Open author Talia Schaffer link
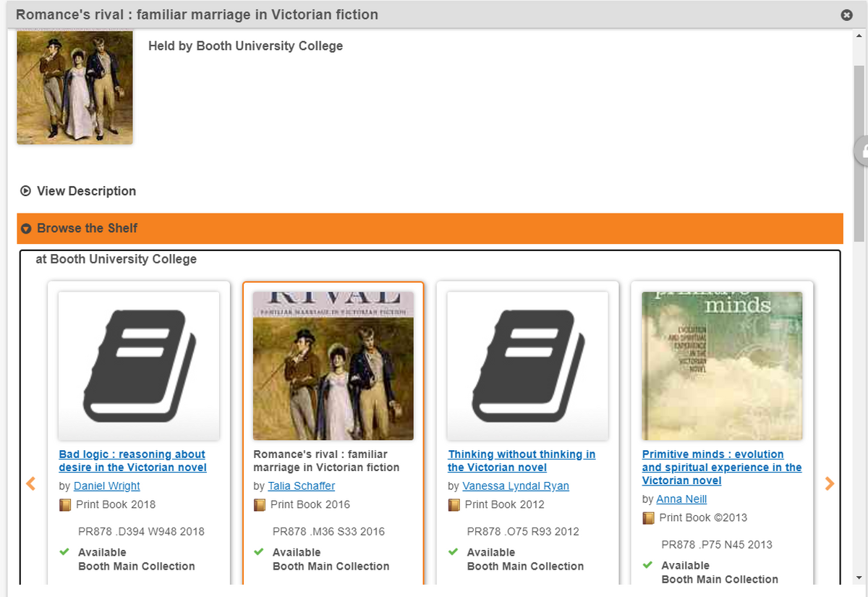Screen dimensions: 868x597 coord(301,486)
